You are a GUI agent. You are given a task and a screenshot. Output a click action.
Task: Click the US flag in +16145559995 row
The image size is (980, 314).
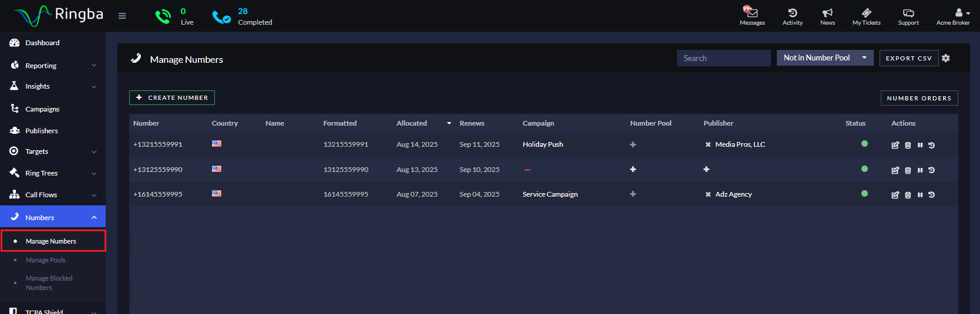pyautogui.click(x=217, y=193)
